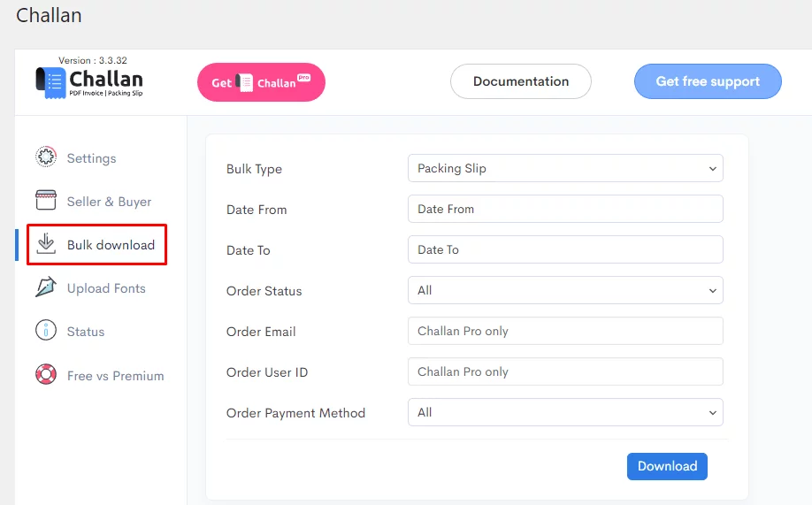The image size is (812, 505).
Task: Open the Documentation button
Action: click(520, 81)
